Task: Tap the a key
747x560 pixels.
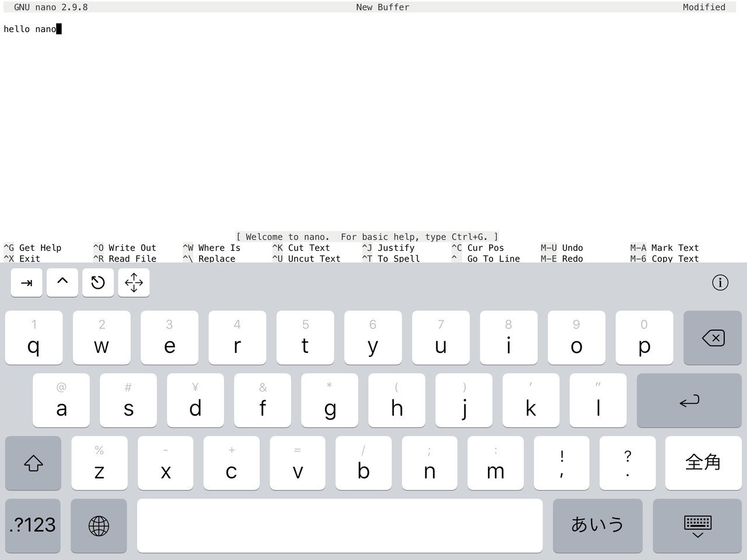Action: [x=61, y=401]
